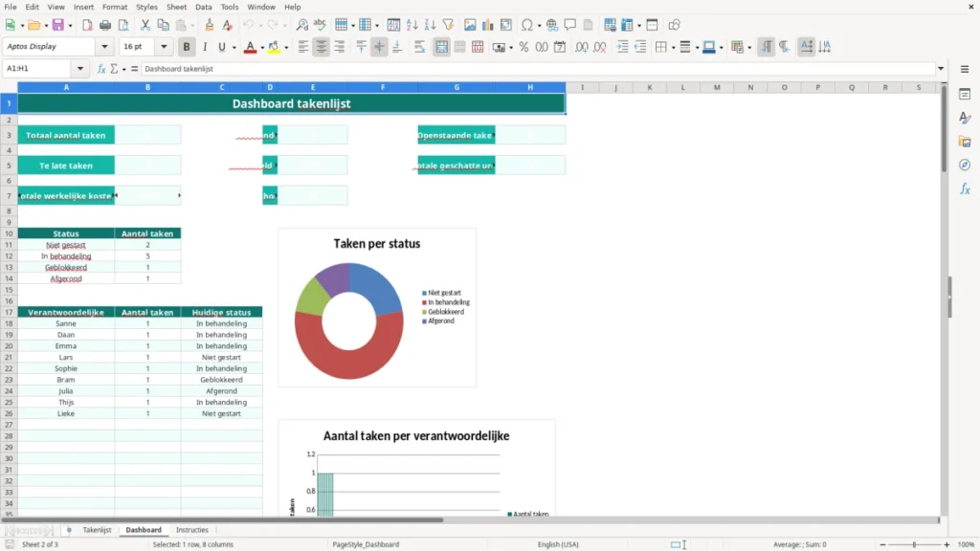Switch to the Instructies sheet tab

click(191, 530)
